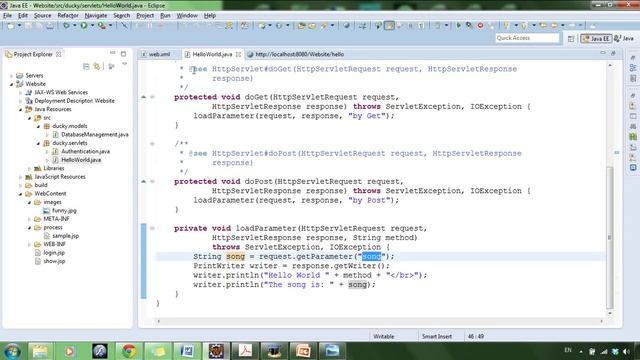This screenshot has width=640, height=360.
Task: Collapse the loadParameter method fold marker
Action: (x=152, y=229)
